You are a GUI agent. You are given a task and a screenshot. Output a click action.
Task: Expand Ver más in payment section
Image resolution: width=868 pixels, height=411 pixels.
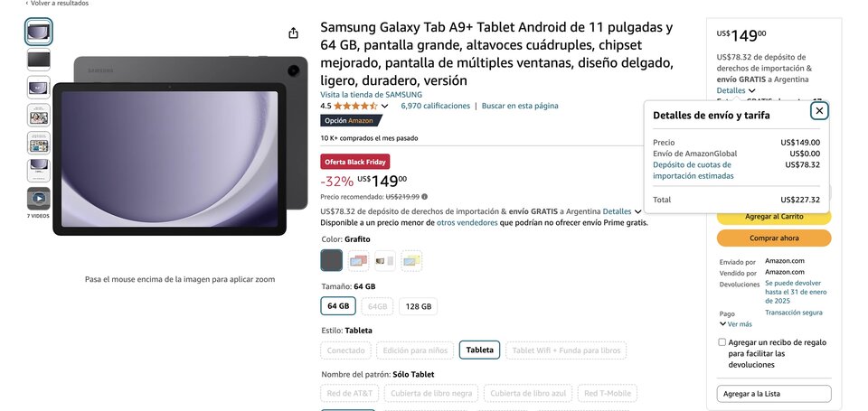tap(736, 324)
